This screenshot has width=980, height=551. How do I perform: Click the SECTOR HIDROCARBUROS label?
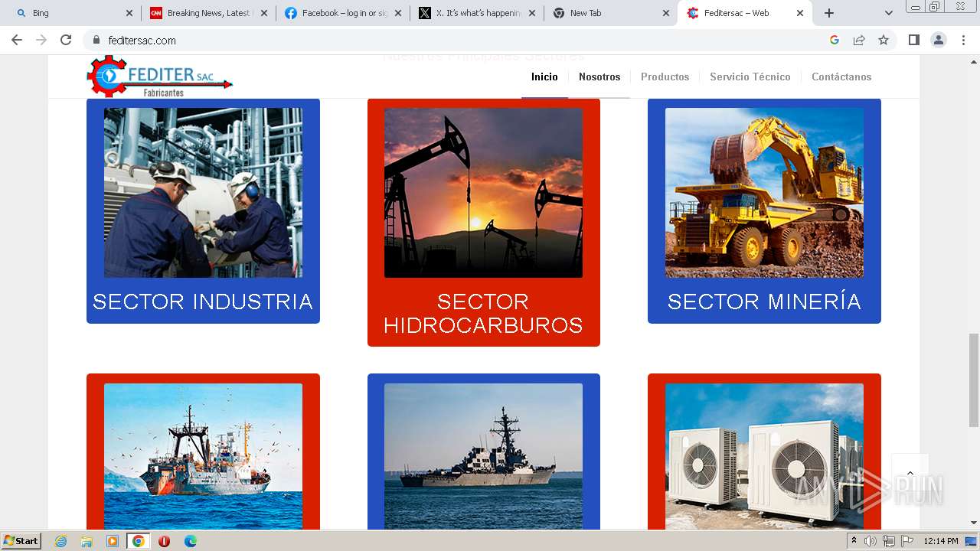click(483, 313)
